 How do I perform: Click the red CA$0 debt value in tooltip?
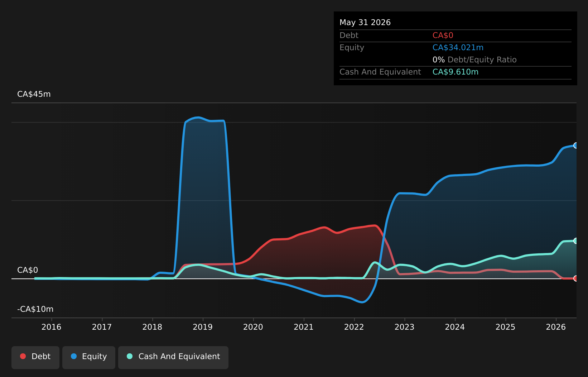pos(443,35)
